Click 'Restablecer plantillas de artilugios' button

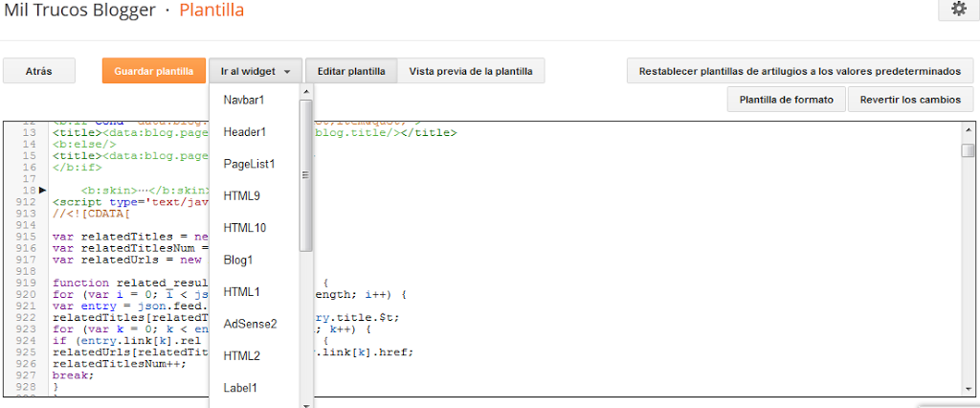coord(800,71)
